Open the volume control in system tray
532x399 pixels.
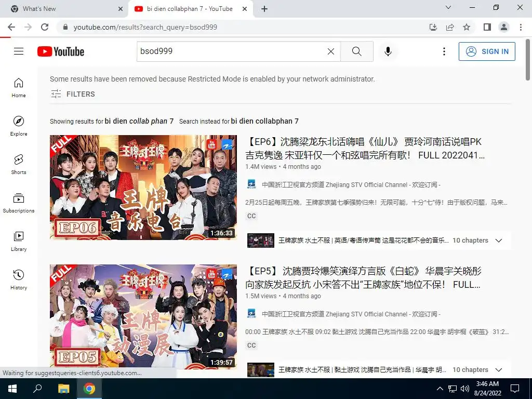(x=465, y=389)
